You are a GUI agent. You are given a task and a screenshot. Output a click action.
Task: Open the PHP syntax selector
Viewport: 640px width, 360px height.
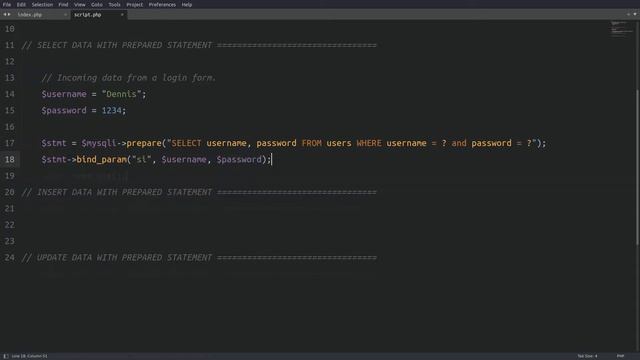pyautogui.click(x=620, y=356)
